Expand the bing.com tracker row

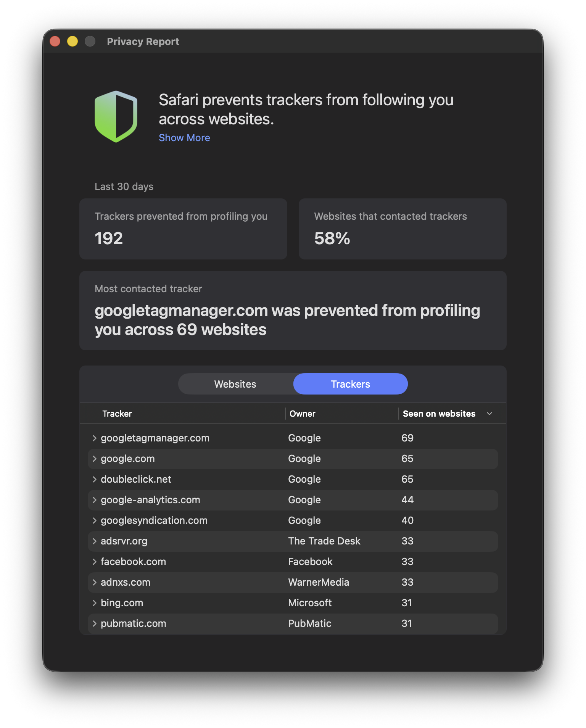coord(94,603)
